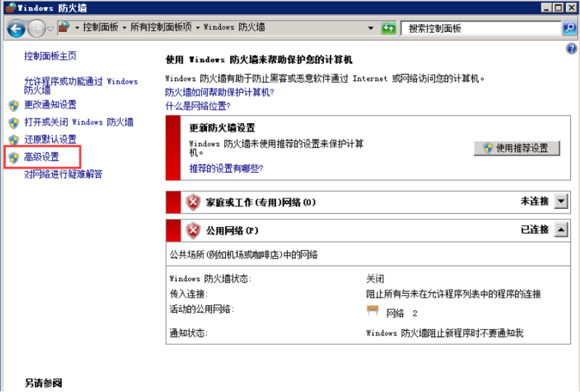Open 允许程序或功能通过 Windows 防火墙 link
Viewport: 580px width, 392px height.
(x=81, y=86)
